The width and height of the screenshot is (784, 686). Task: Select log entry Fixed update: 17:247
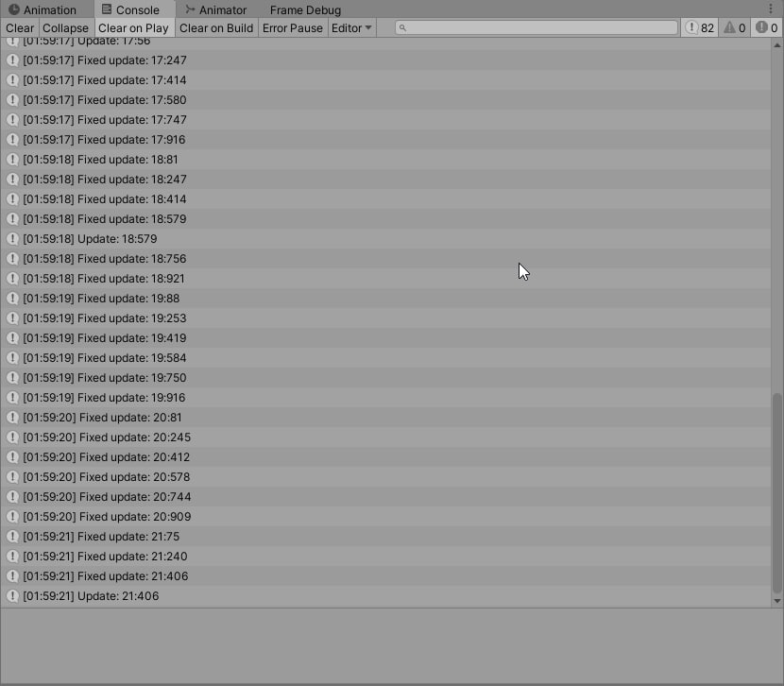point(385,60)
